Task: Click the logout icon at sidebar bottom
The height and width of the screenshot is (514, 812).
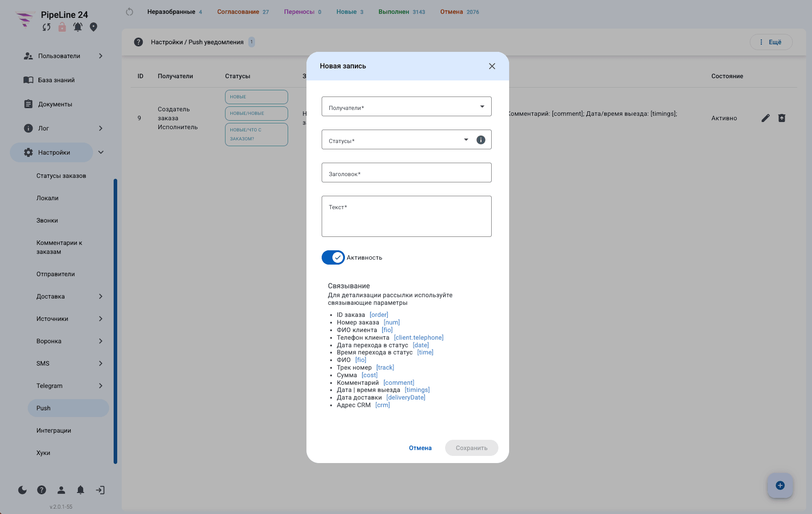Action: (x=100, y=490)
